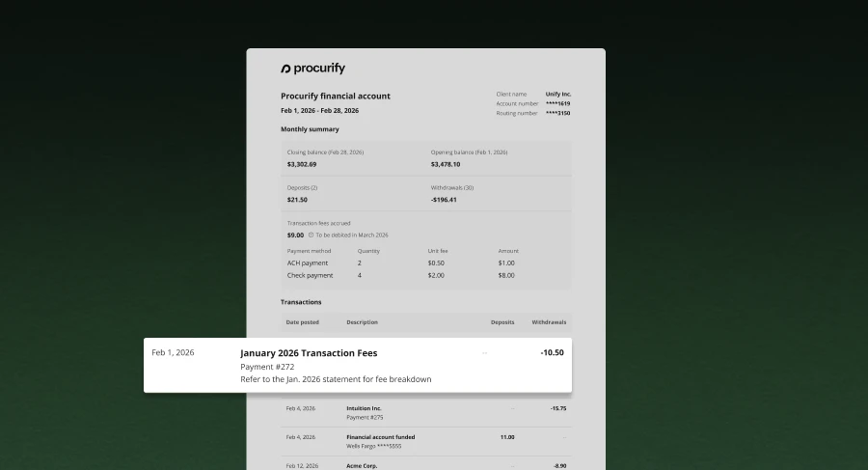Click "January 2026 Transaction Fees" in highlighted row
Viewport: 868px width, 470px height.
tap(309, 353)
